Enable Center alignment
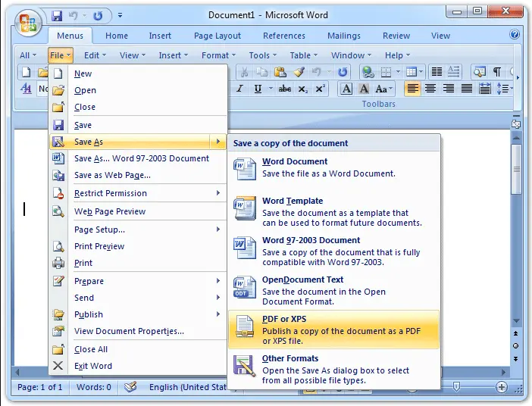The image size is (532, 406). [x=430, y=89]
